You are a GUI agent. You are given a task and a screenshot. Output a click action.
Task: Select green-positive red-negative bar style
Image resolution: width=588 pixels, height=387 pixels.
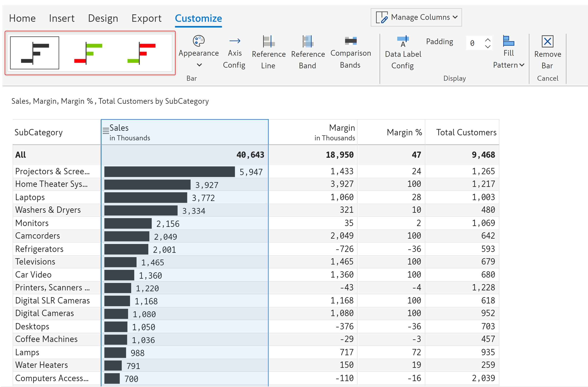point(88,53)
